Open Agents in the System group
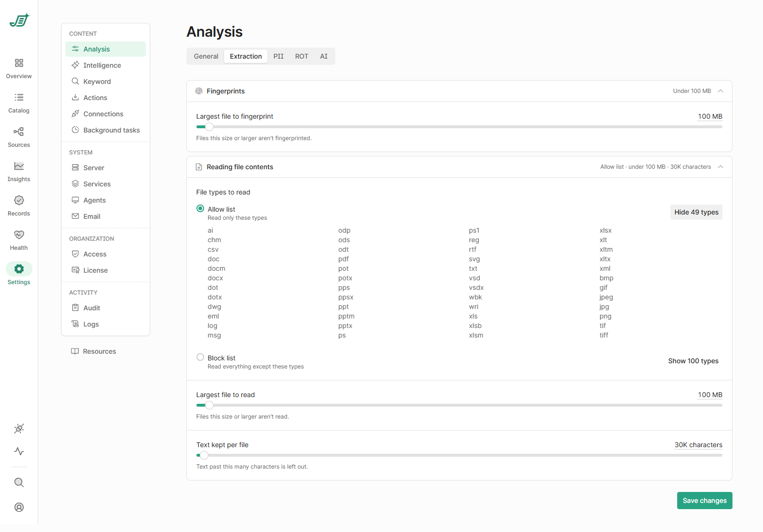 coord(105,200)
